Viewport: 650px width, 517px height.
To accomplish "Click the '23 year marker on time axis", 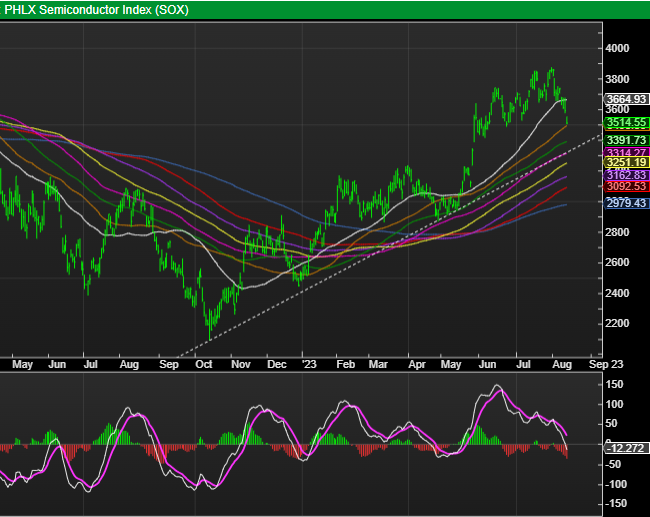I will (x=309, y=364).
